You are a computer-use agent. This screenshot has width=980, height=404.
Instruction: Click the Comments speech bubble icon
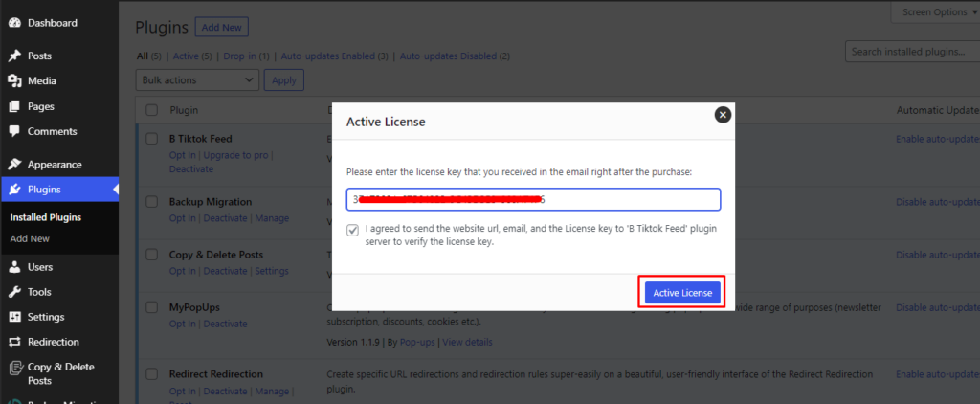coord(15,132)
